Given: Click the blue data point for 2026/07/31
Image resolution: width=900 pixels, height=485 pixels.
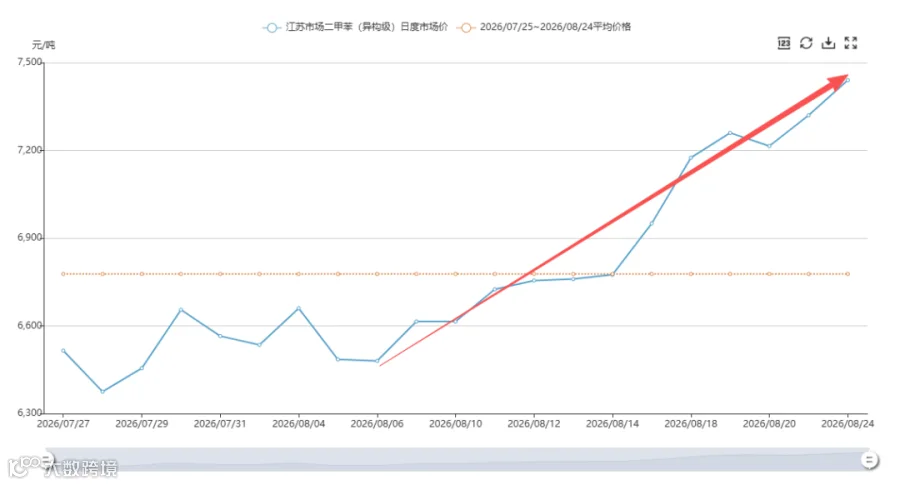Looking at the screenshot, I should coord(220,336).
